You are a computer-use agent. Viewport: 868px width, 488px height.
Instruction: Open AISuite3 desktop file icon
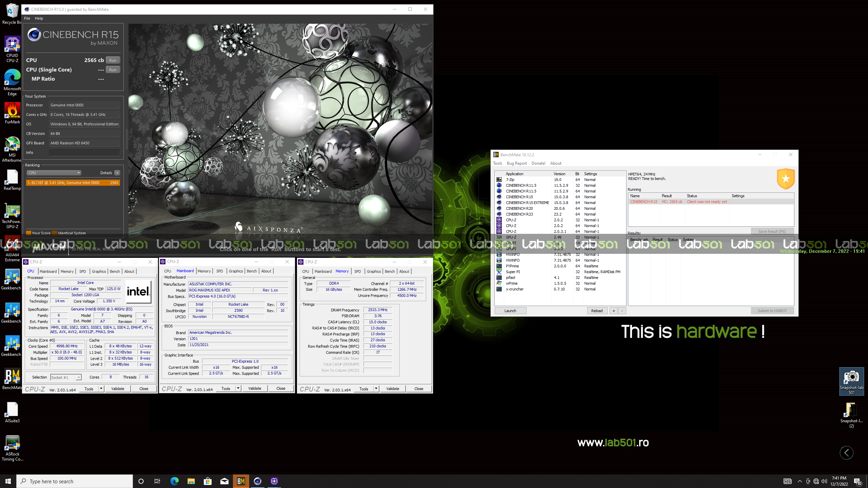click(x=12, y=412)
